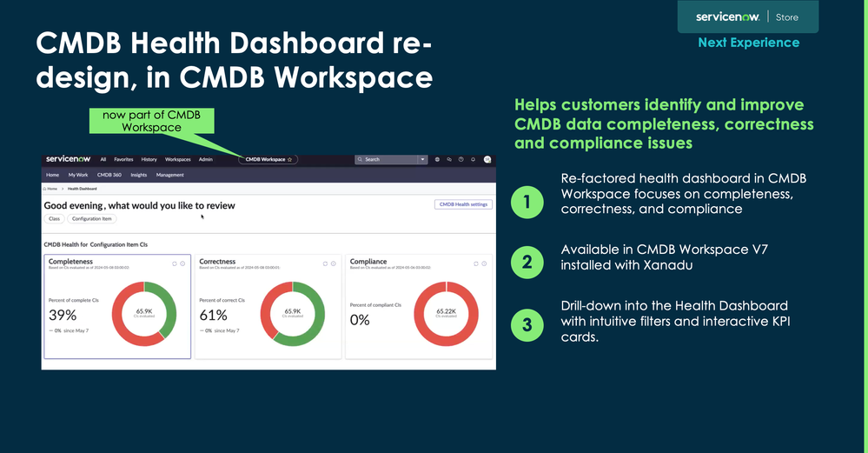868x453 pixels.
Task: Go to the Insights tab
Action: (x=139, y=175)
